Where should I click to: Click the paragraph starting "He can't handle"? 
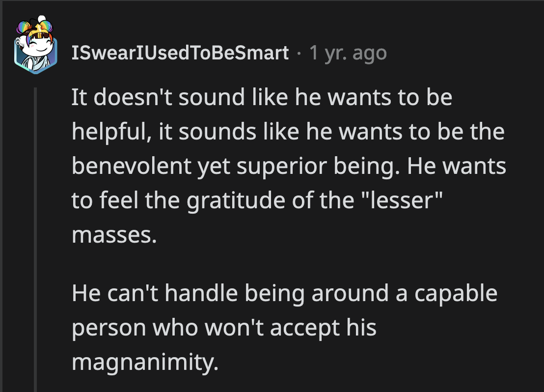pyautogui.click(x=284, y=328)
